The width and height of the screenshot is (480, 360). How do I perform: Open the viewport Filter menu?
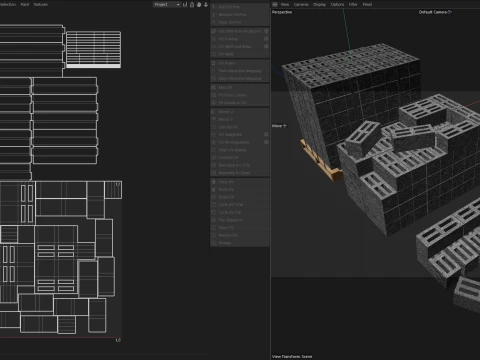coord(353,4)
